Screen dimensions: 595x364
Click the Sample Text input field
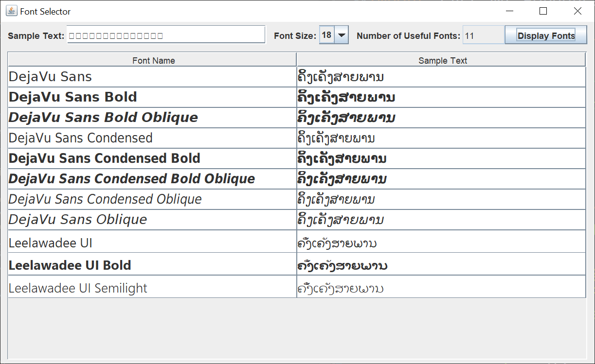(x=165, y=35)
